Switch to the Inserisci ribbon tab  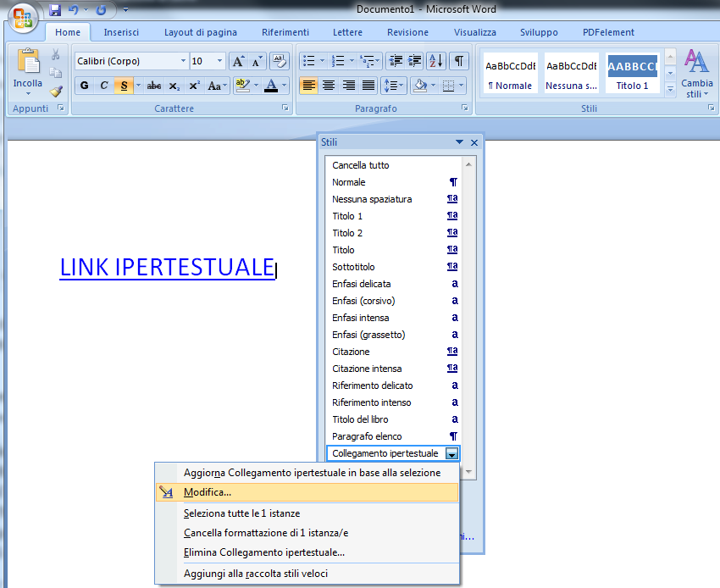click(x=121, y=32)
